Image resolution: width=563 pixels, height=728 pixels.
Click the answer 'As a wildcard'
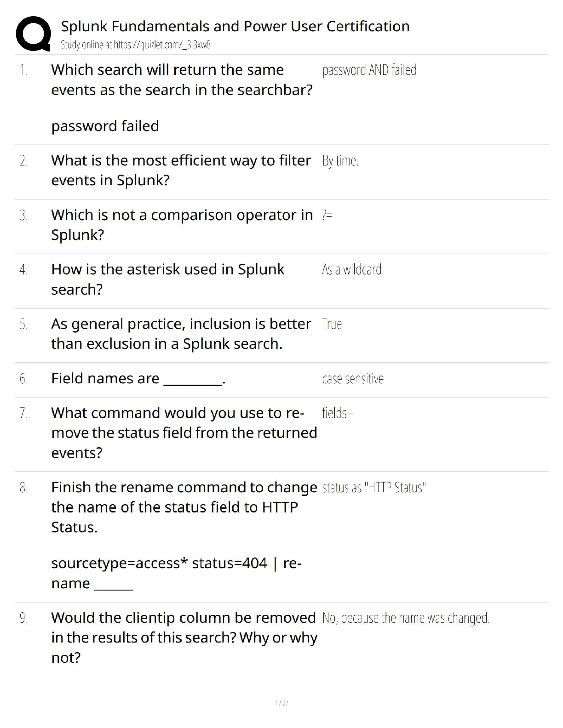351,270
